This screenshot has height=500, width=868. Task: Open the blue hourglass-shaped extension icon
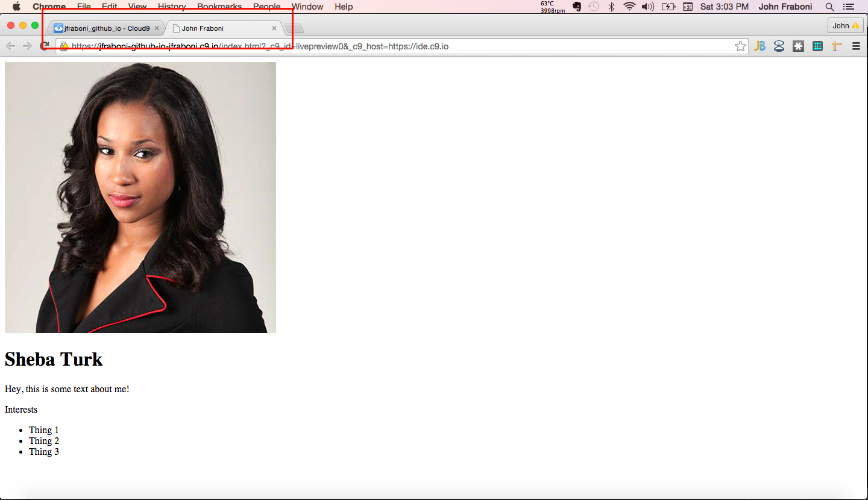(x=779, y=46)
